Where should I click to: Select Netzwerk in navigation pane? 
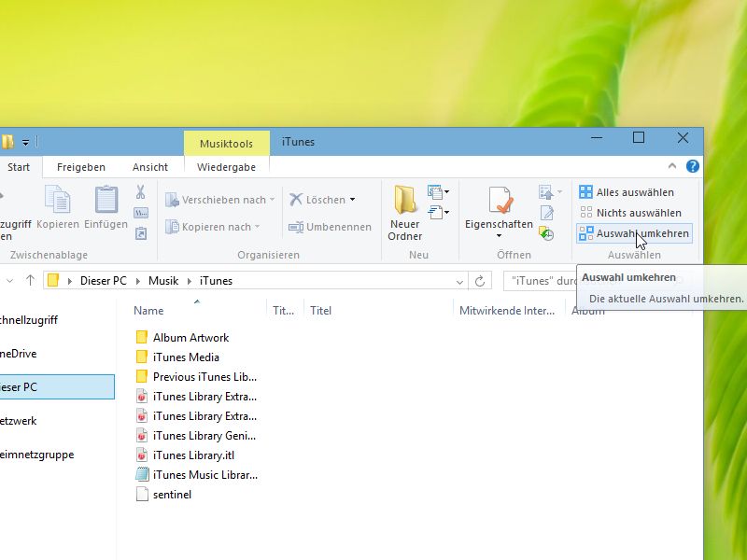point(18,421)
